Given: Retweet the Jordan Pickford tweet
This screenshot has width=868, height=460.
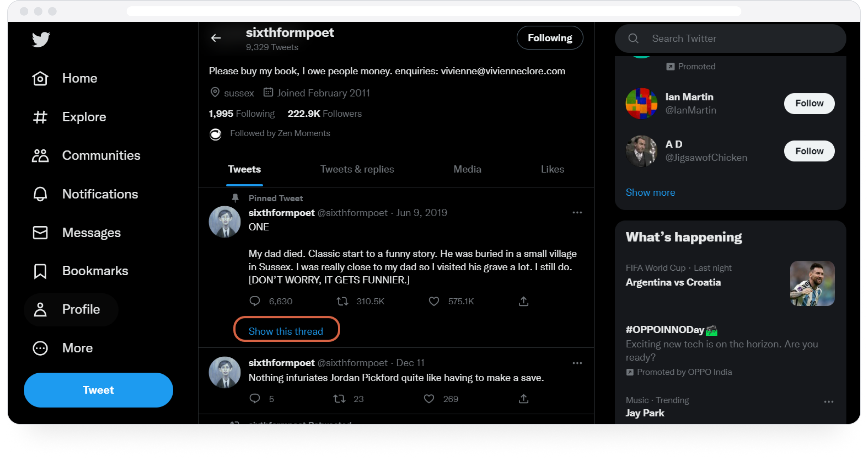Looking at the screenshot, I should tap(339, 399).
